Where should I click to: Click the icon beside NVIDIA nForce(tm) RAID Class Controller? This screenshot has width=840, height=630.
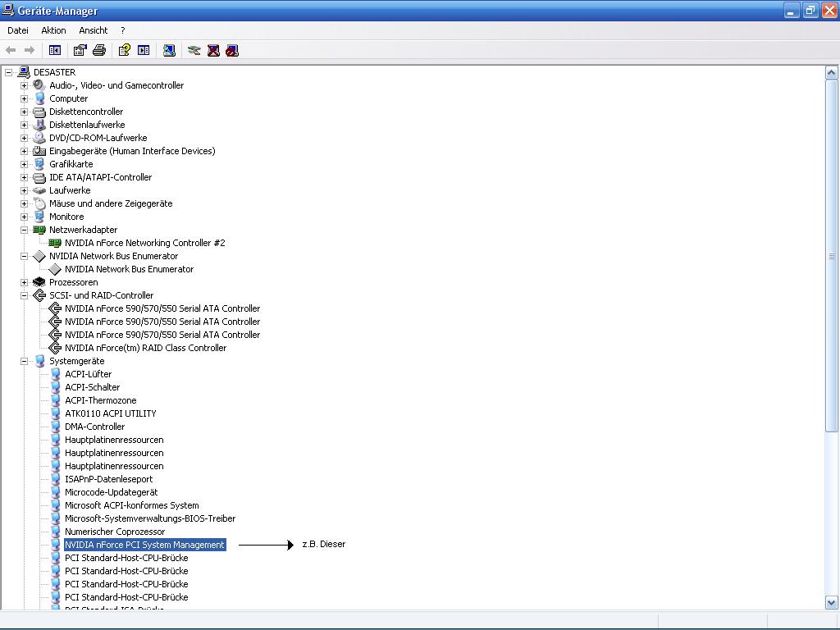point(55,348)
